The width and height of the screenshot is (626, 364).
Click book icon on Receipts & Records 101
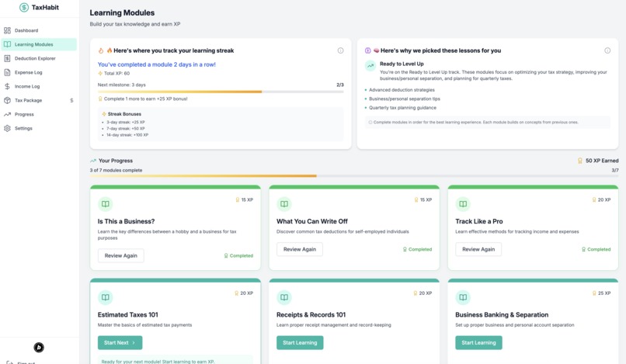(x=284, y=297)
